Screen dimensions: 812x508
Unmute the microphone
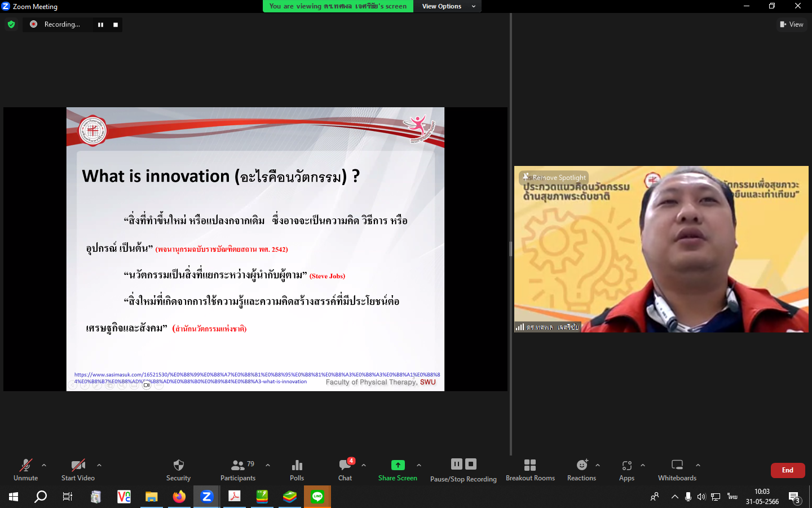(25, 470)
